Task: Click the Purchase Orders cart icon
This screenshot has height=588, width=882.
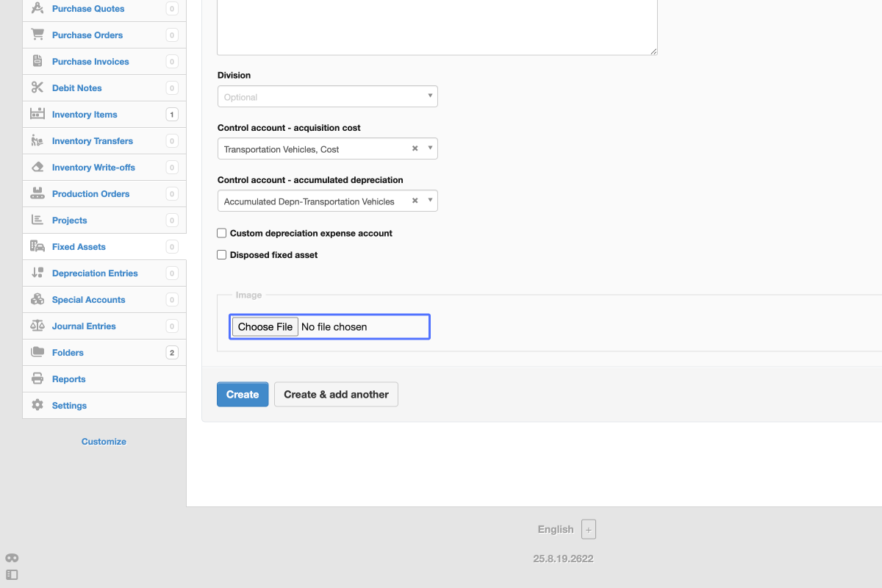Action: (x=37, y=35)
